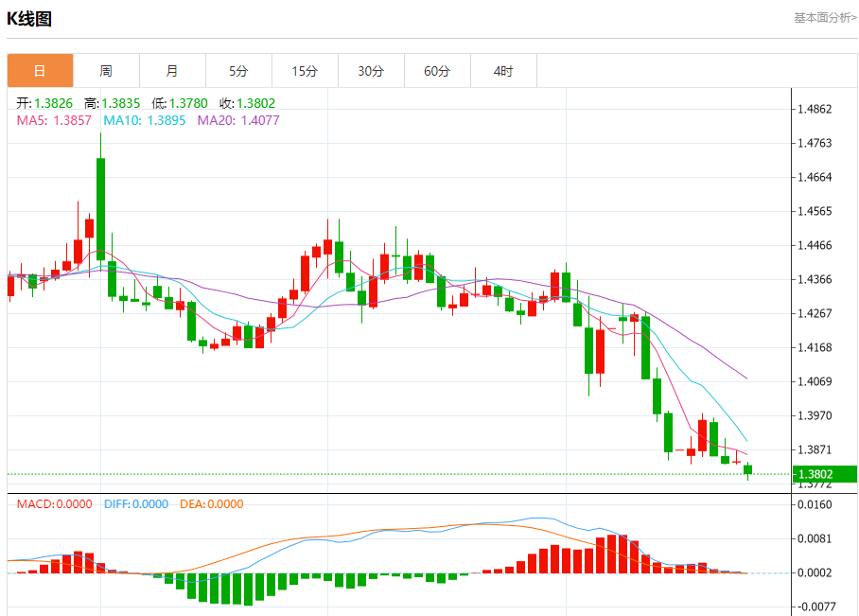The width and height of the screenshot is (859, 616).
Task: Click the -0.0077 MACD axis label
Action: (815, 607)
